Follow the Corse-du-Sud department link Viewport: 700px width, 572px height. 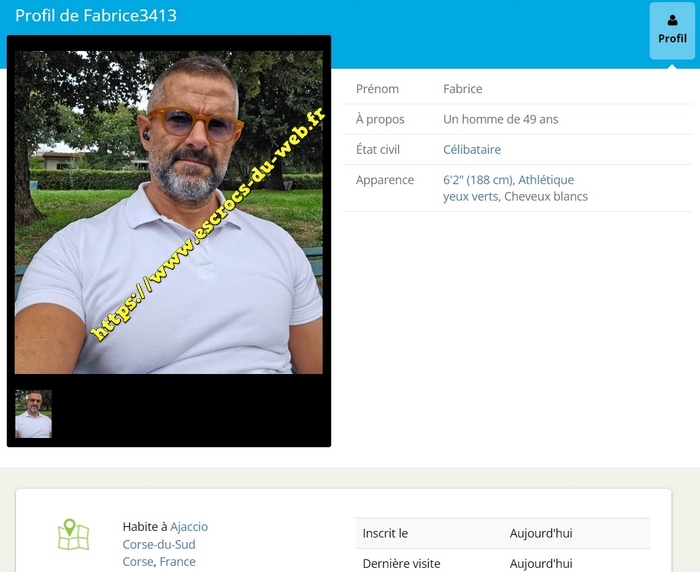[x=159, y=544]
